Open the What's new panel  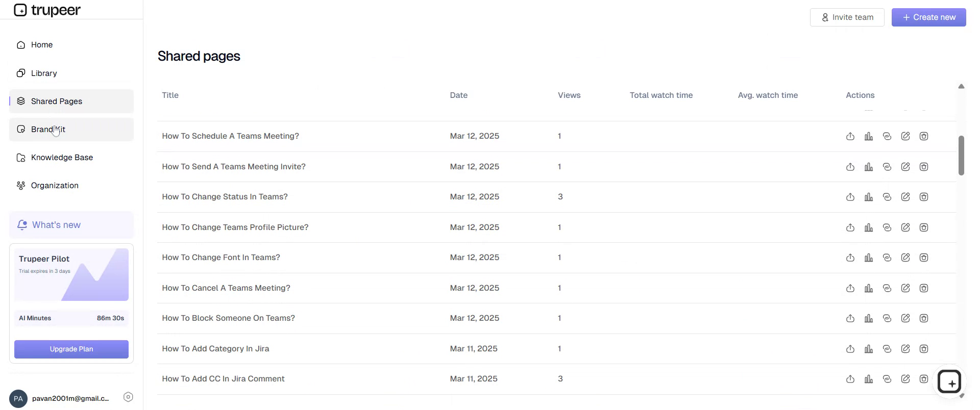point(71,225)
